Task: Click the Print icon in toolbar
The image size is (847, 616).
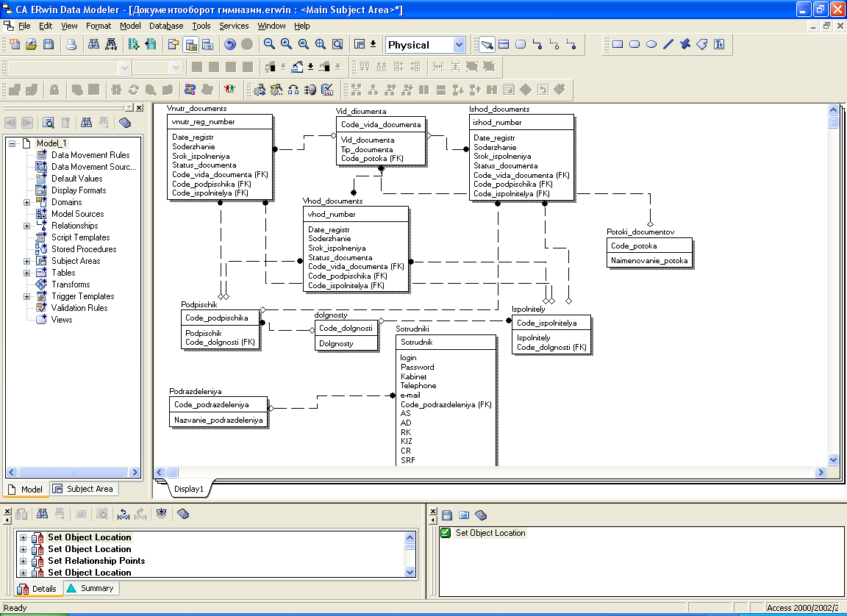Action: pos(71,45)
